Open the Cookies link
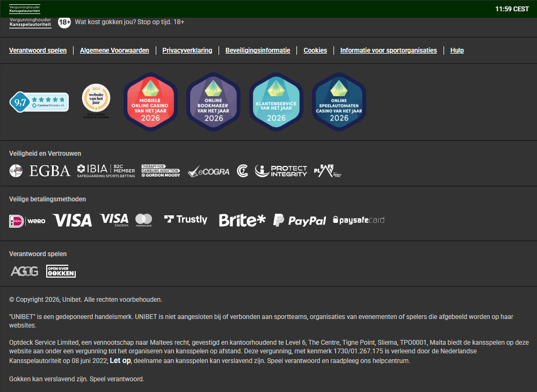This screenshot has height=392, width=537. pos(315,50)
